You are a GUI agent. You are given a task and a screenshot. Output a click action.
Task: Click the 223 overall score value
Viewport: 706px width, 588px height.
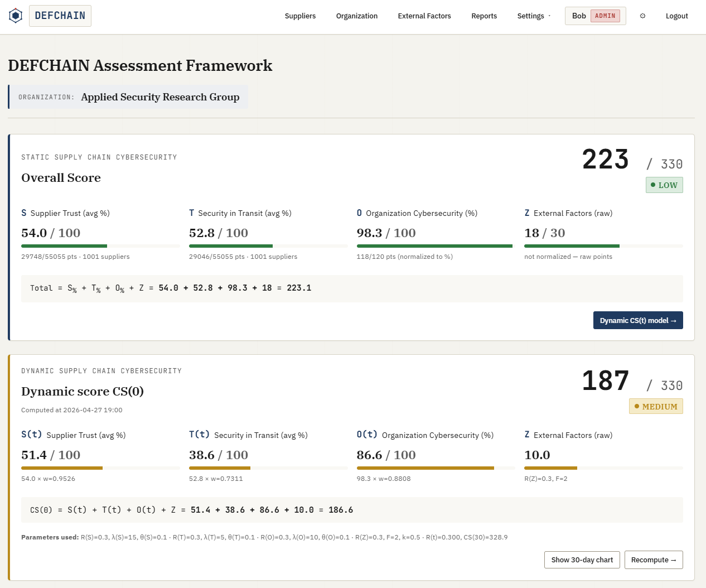click(606, 160)
